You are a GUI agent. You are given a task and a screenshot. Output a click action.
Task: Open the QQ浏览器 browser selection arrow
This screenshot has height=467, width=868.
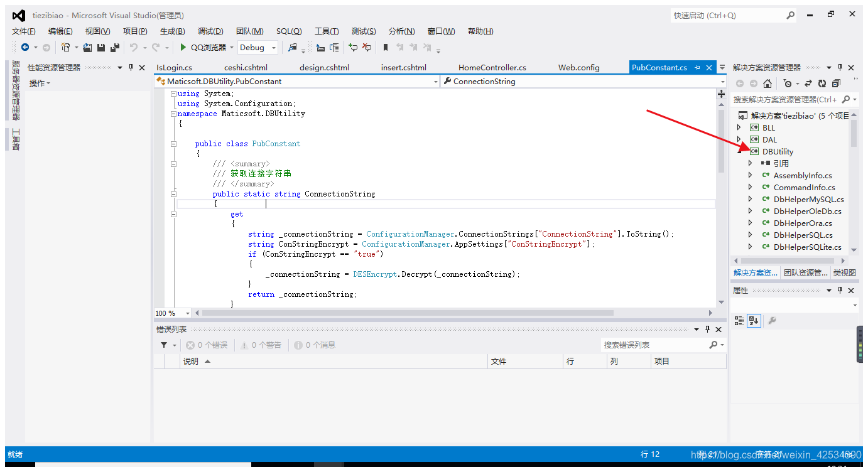pyautogui.click(x=231, y=48)
